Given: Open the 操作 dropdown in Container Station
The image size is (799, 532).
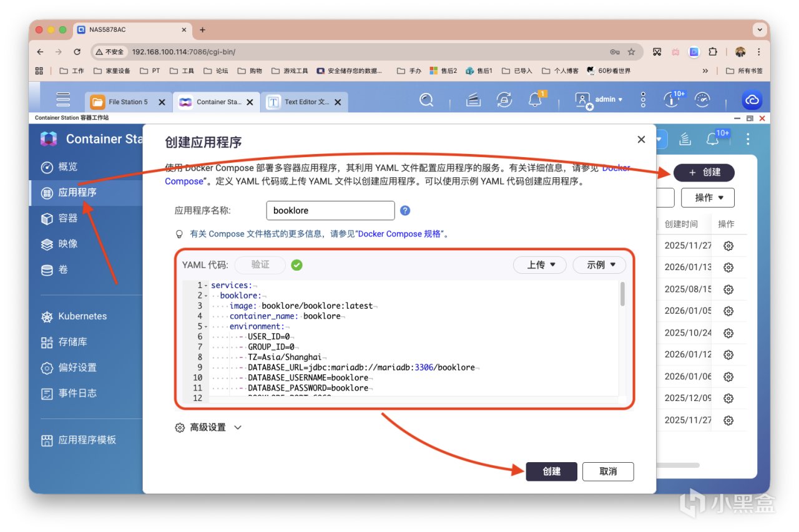Looking at the screenshot, I should (x=708, y=198).
